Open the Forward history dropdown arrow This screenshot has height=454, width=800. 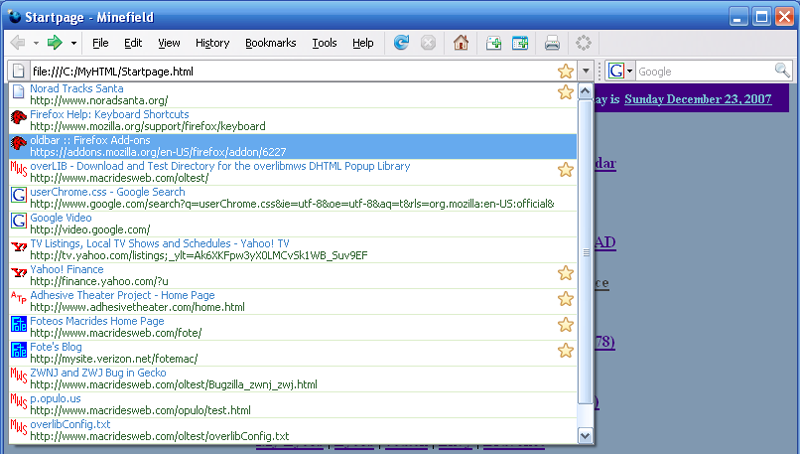tap(73, 43)
